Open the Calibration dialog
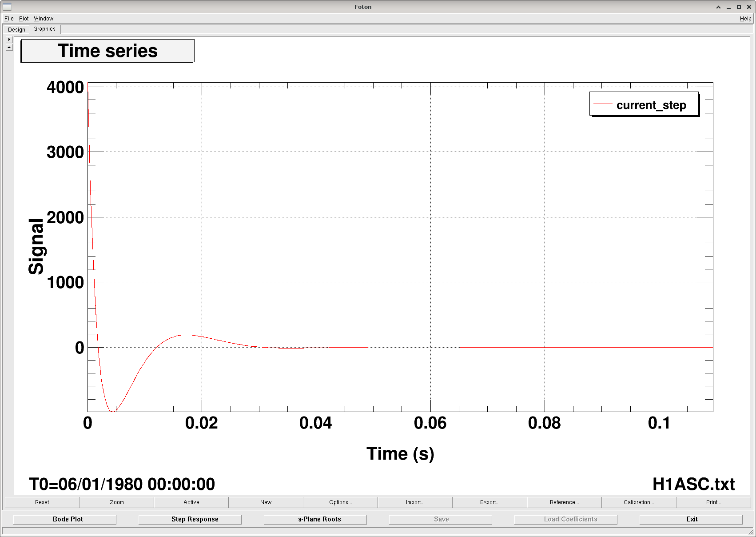 tap(639, 502)
